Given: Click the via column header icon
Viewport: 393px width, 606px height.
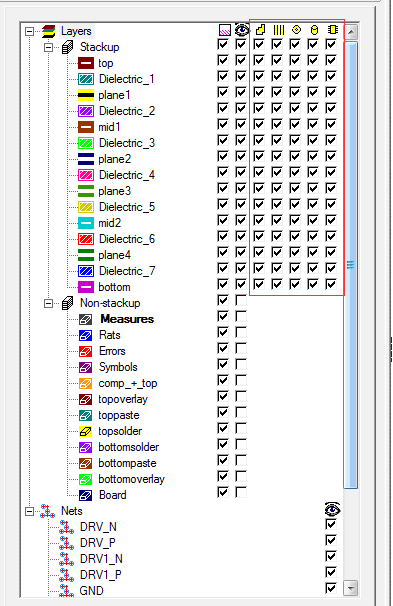Looking at the screenshot, I should 296,29.
